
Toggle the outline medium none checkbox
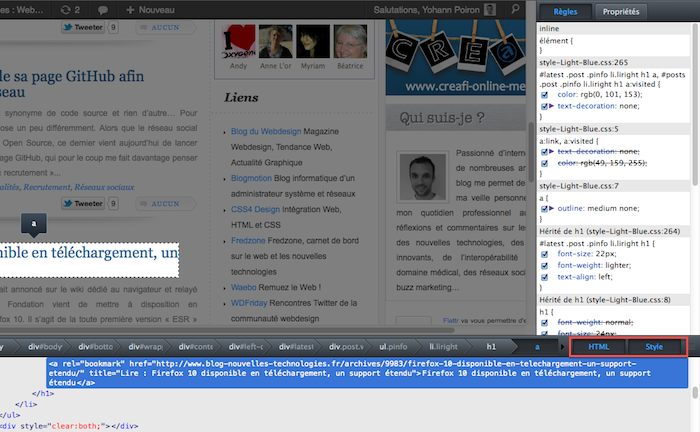(546, 207)
